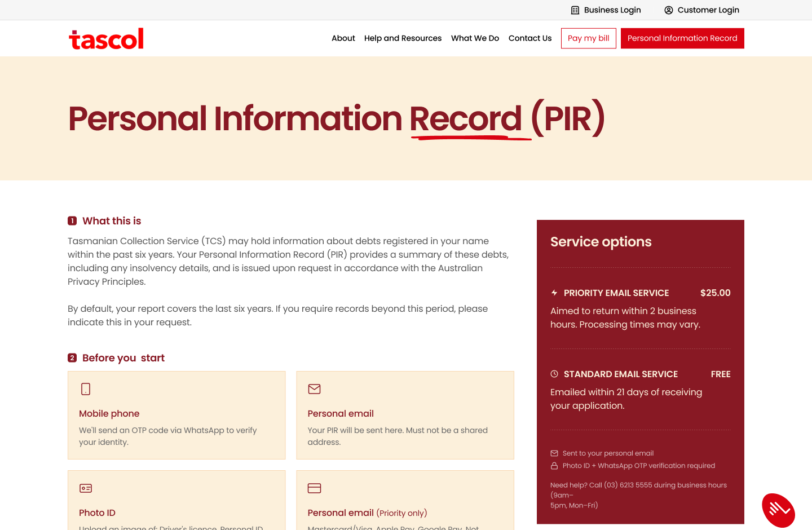Select the Priority Email Service $25.00 option
The width and height of the screenshot is (812, 530).
tap(640, 308)
